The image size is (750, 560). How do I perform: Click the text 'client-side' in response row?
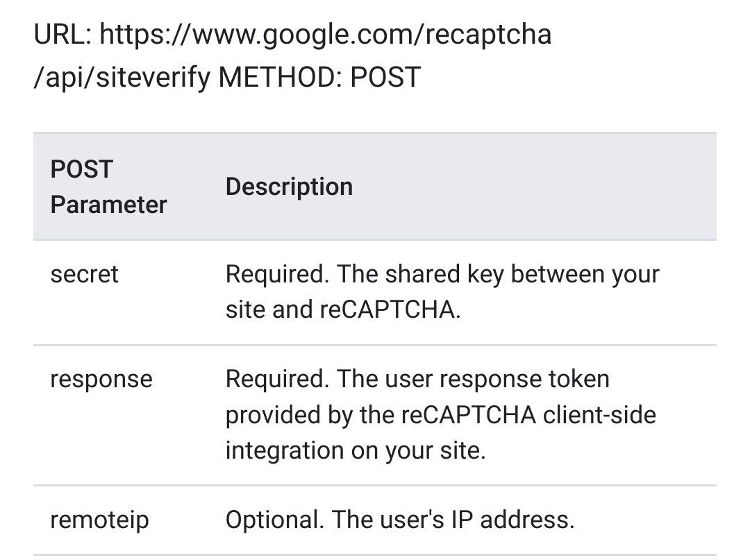point(599,414)
